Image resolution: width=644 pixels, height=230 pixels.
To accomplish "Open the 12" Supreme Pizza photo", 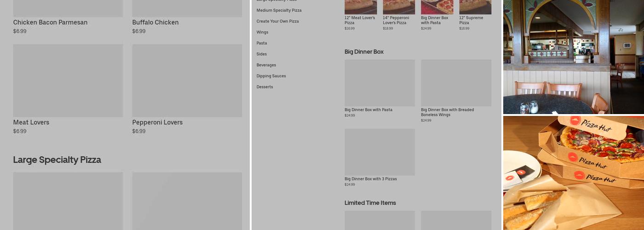I will tap(475, 7).
